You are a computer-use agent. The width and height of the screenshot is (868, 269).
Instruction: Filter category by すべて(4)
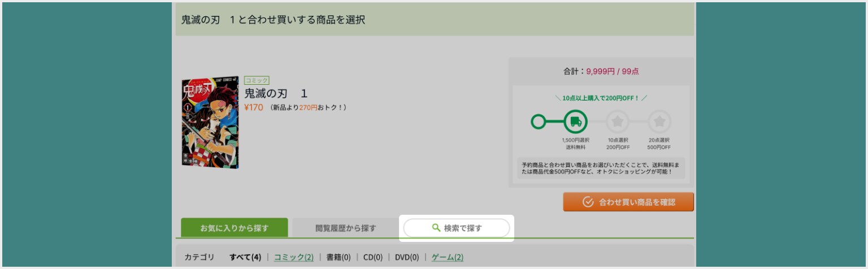[245, 257]
